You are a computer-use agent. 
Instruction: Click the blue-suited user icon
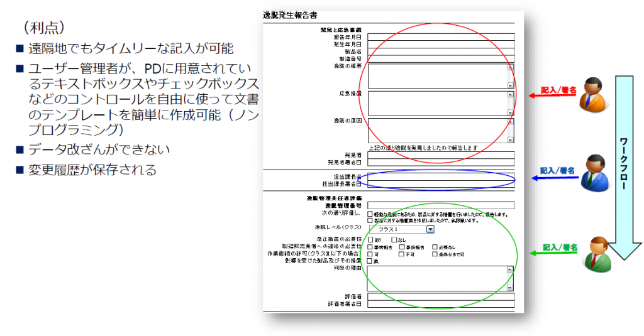point(594,173)
